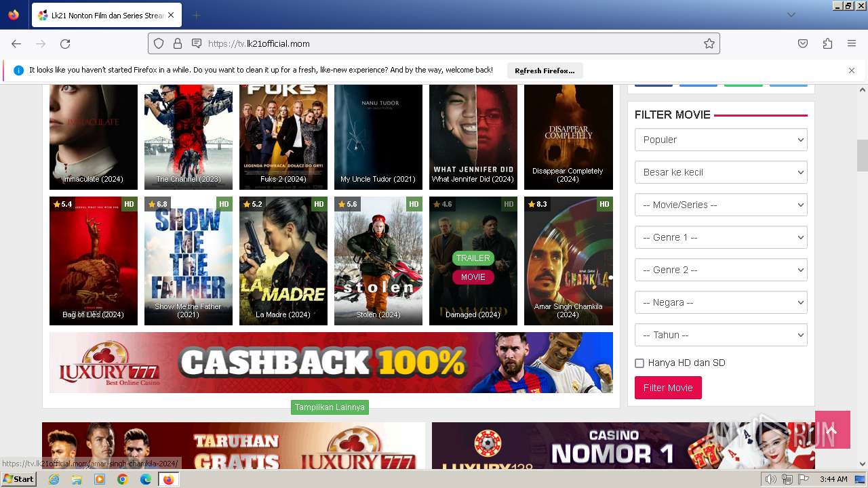Open Amar Singh Chamkila (2024) movie
868x488 pixels.
(568, 261)
